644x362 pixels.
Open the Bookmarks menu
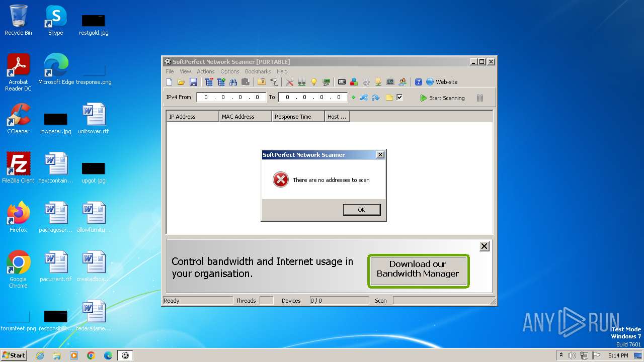(258, 71)
